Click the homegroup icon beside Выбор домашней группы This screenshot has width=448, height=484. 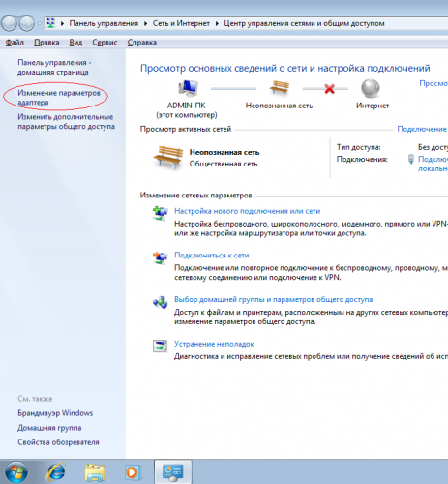click(x=160, y=302)
